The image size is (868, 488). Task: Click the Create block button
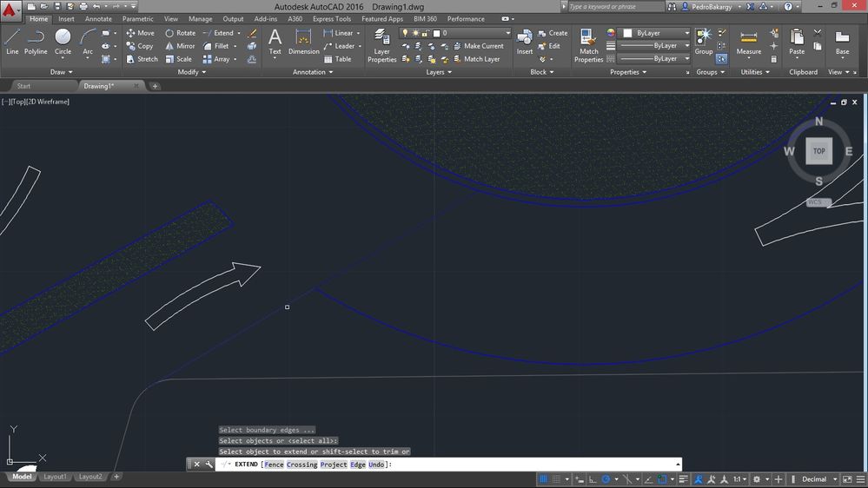[553, 33]
